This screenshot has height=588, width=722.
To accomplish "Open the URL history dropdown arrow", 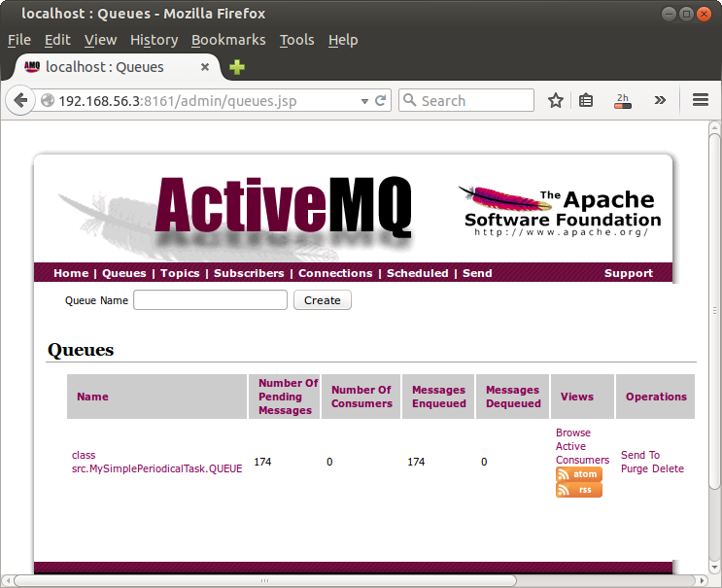I will (x=364, y=101).
